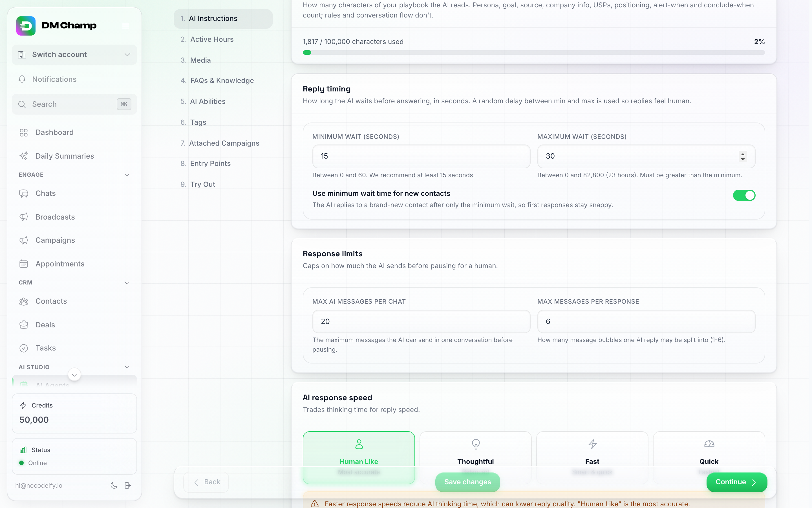812x508 pixels.
Task: Open Dashboard grid icon
Action: pos(23,132)
